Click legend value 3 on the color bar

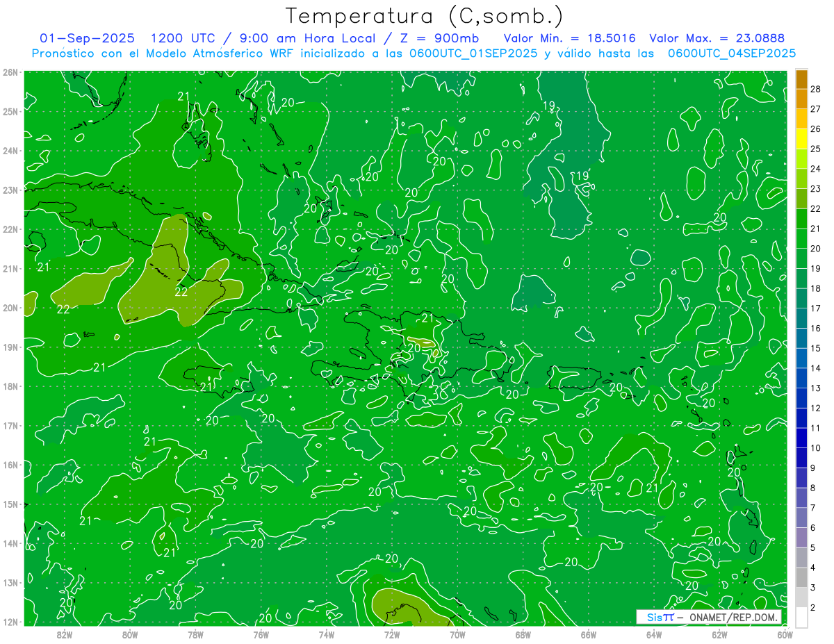pos(813,588)
